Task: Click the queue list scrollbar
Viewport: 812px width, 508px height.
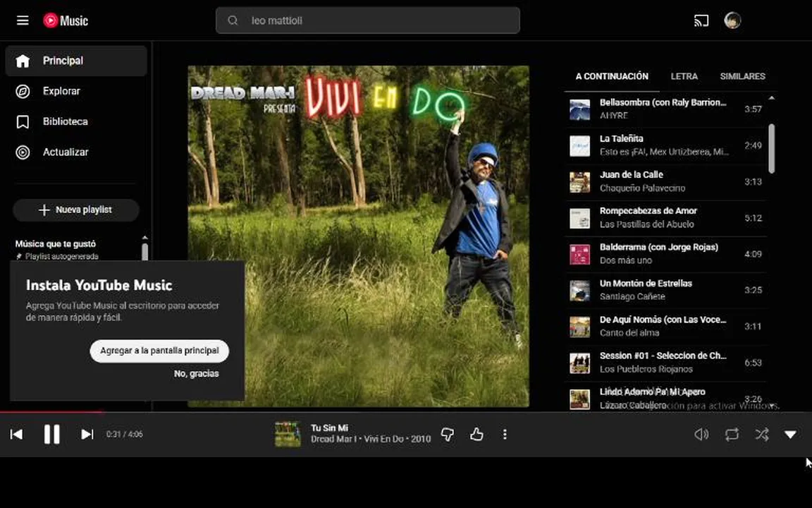Action: [771, 148]
